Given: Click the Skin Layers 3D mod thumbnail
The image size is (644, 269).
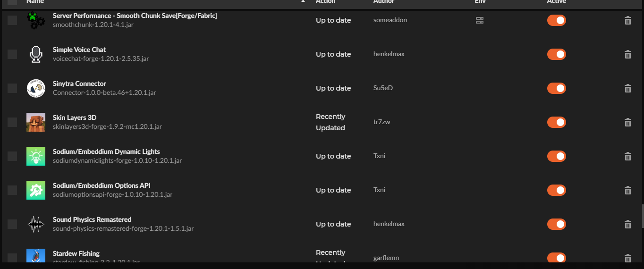Looking at the screenshot, I should point(36,122).
